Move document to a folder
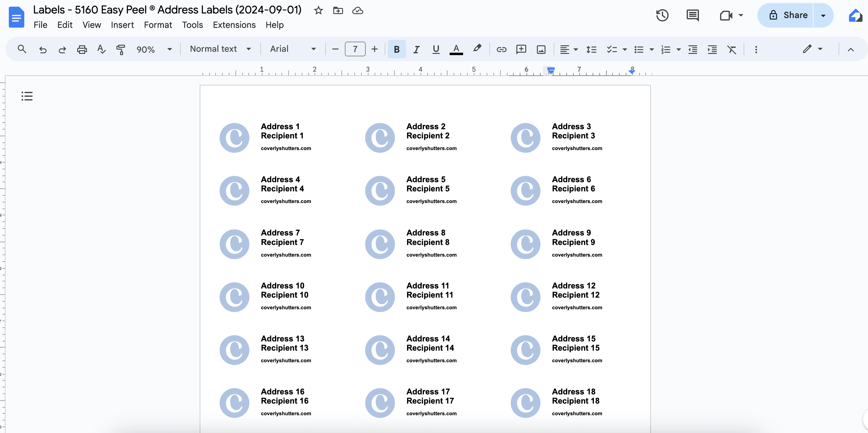The width and height of the screenshot is (868, 433). pos(338,10)
